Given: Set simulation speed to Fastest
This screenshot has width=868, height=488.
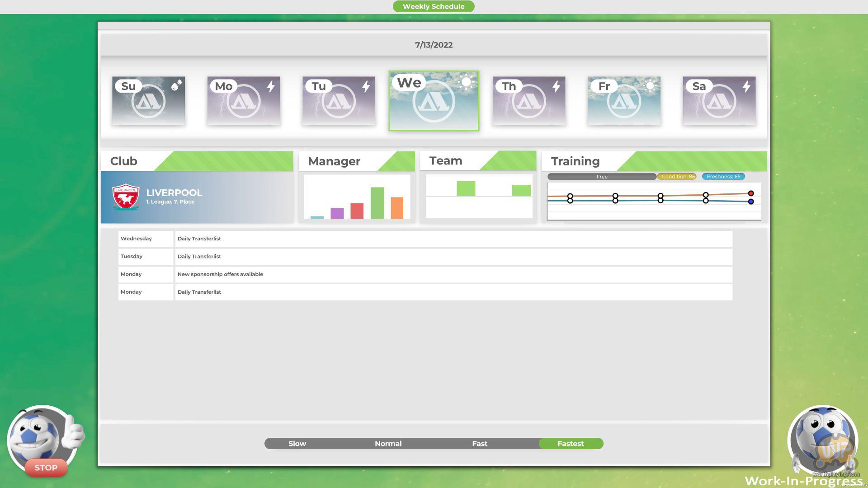Looking at the screenshot, I should 571,444.
